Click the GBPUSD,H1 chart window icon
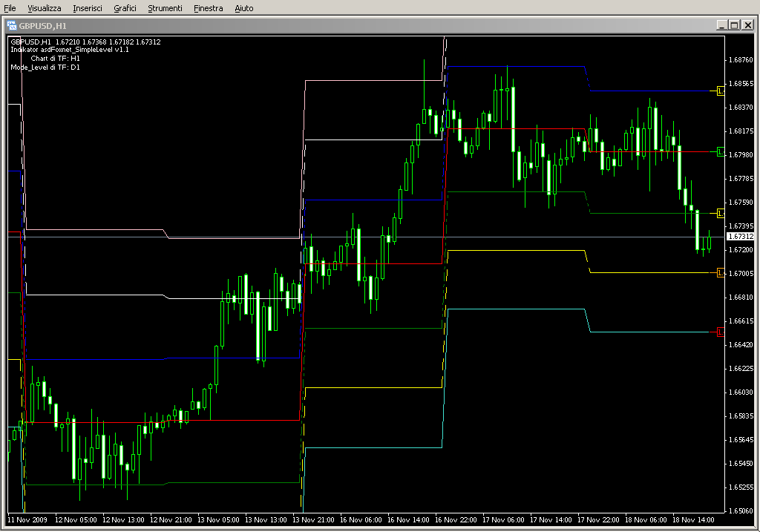 12,26
